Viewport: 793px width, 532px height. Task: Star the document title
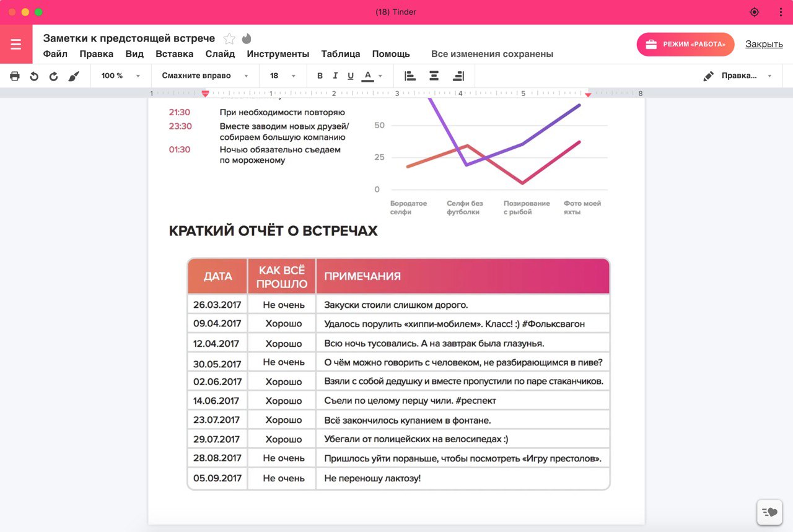coord(229,38)
